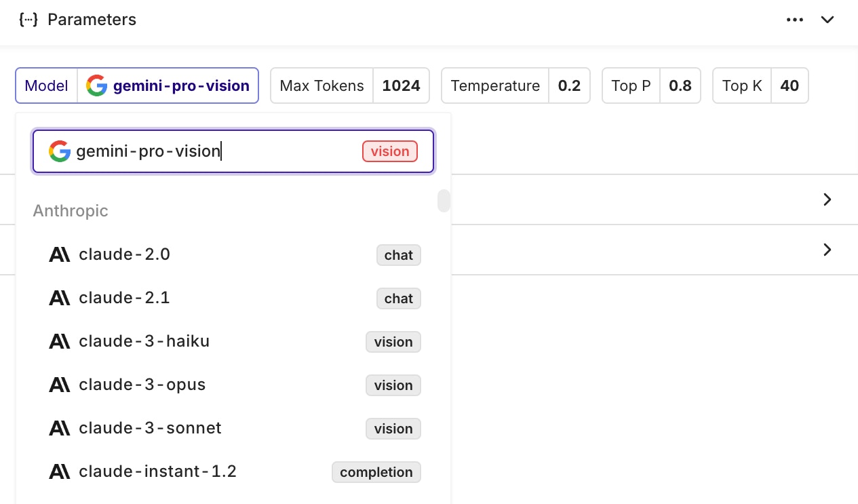Image resolution: width=858 pixels, height=504 pixels.
Task: Click chat tag on claude-2.1 row
Action: pyautogui.click(x=399, y=298)
